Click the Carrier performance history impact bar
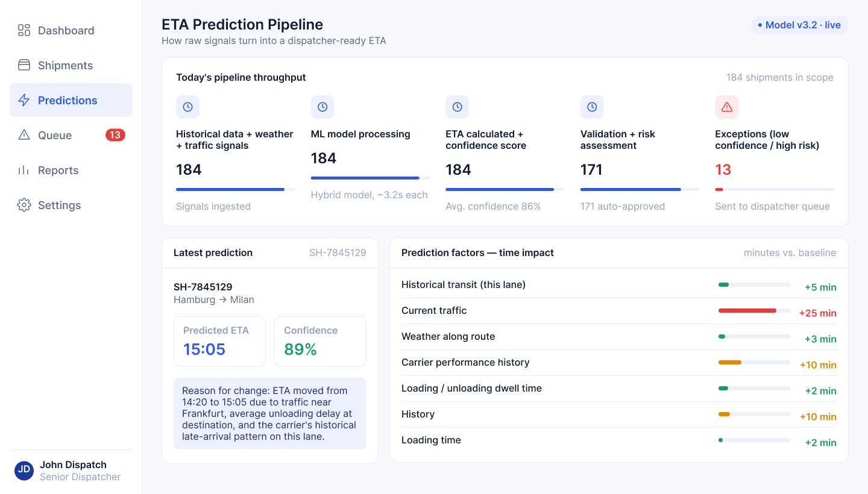Image resolution: width=868 pixels, height=494 pixels. 754,362
